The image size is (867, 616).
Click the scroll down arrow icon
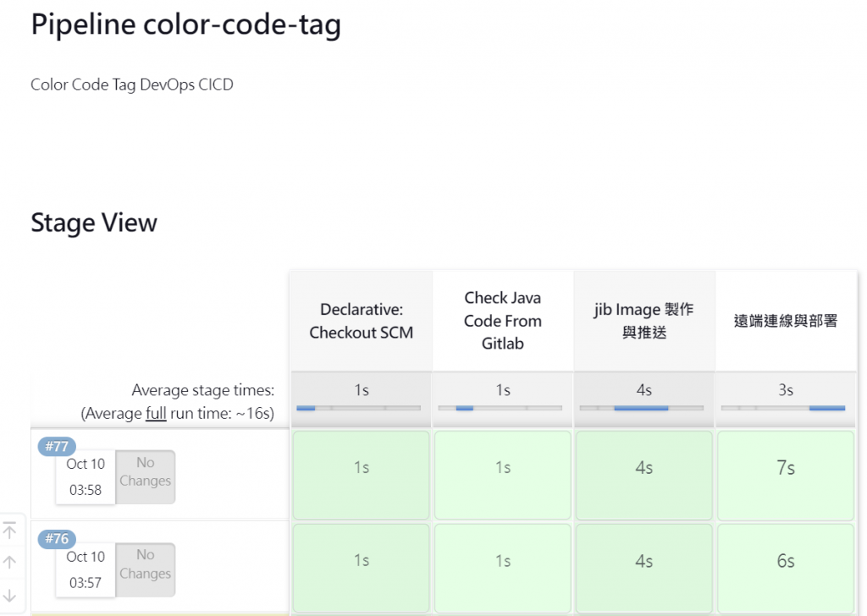[10, 595]
